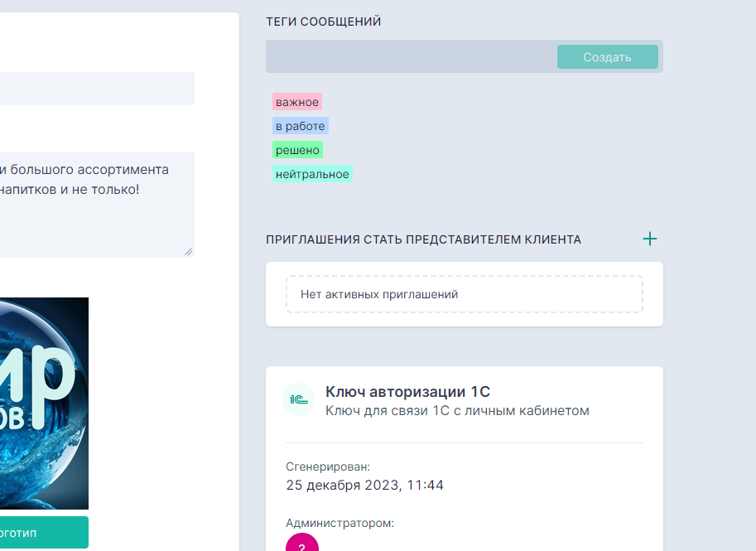The width and height of the screenshot is (756, 551).
Task: Click the generated date «25 декабря 2023, 11:44»
Action: coord(364,485)
